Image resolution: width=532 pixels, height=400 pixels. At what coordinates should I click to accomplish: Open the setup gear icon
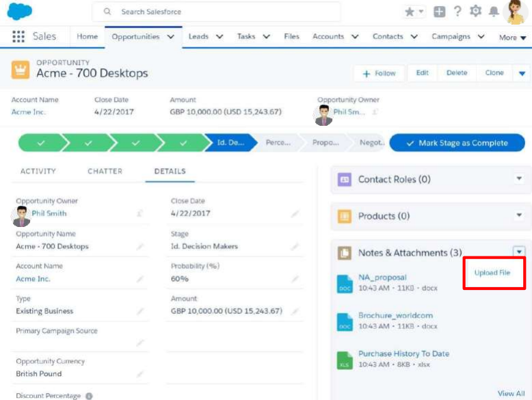[476, 12]
